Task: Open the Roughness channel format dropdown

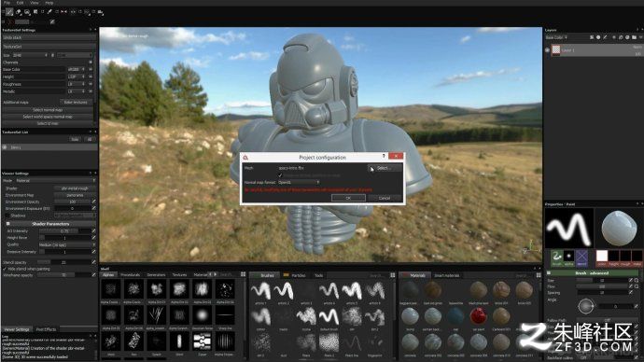Action: (77, 84)
